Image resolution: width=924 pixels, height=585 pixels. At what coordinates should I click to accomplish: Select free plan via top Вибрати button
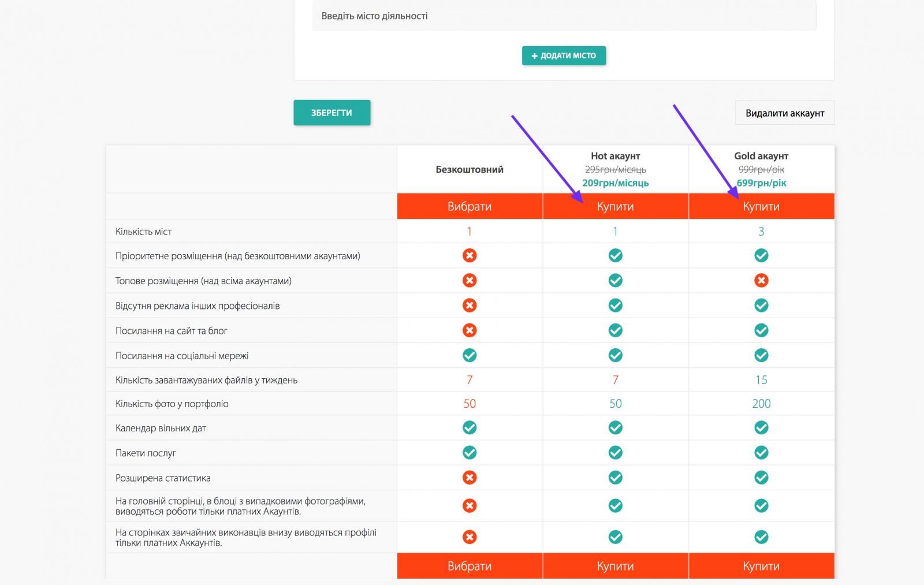[x=470, y=207]
